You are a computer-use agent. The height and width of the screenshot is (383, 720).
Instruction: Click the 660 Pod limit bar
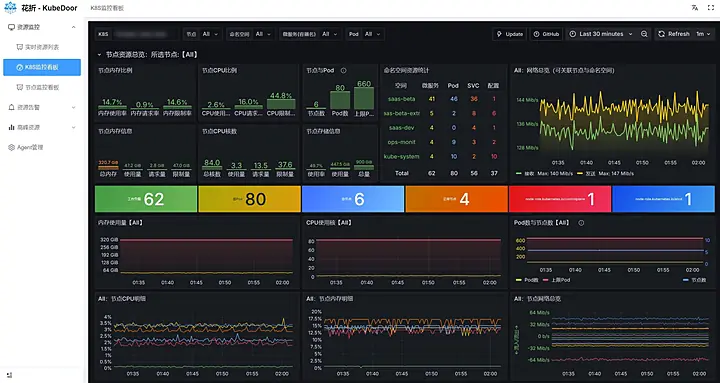[x=364, y=95]
